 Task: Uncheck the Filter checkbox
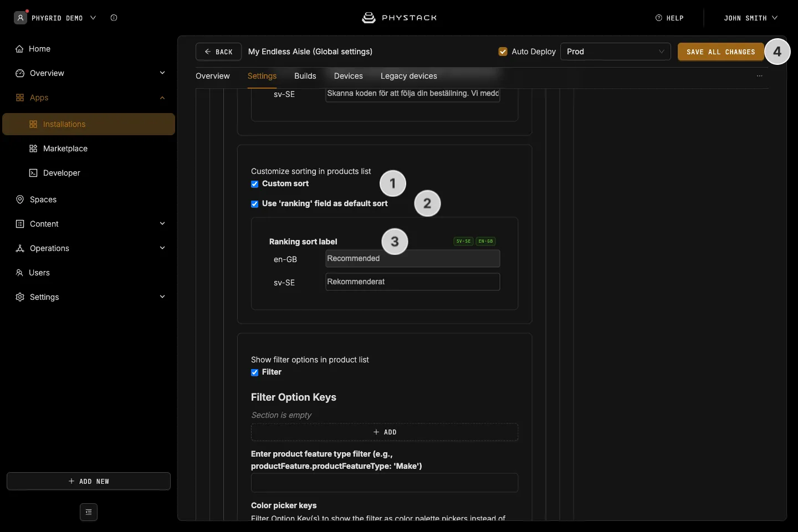tap(255, 372)
